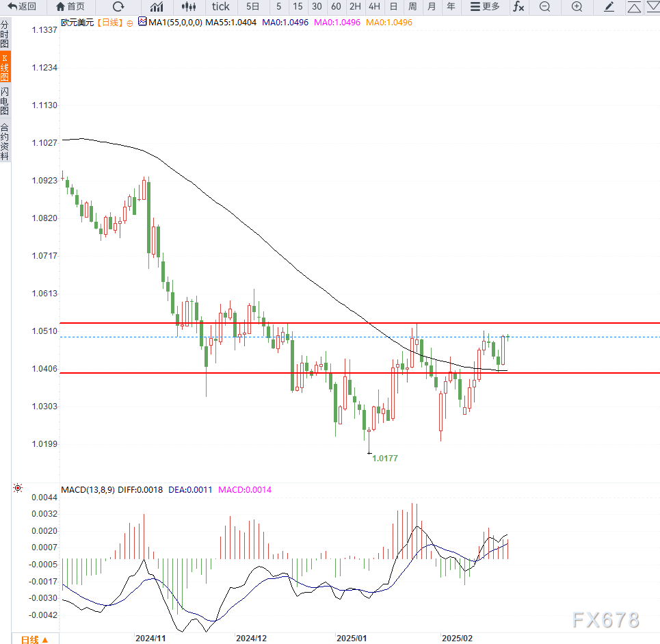Click the refresh icon in the toolbar
The image size is (660, 644).
point(118,7)
